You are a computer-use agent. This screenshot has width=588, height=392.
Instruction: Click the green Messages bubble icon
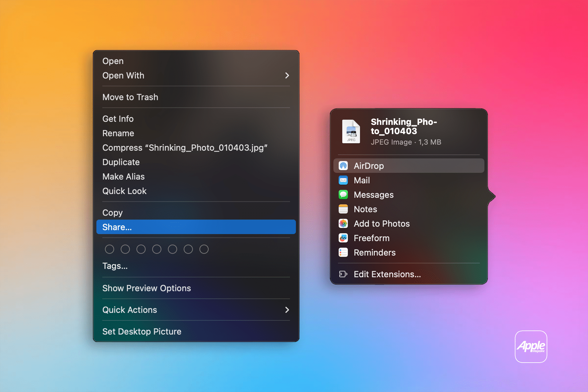coord(343,194)
